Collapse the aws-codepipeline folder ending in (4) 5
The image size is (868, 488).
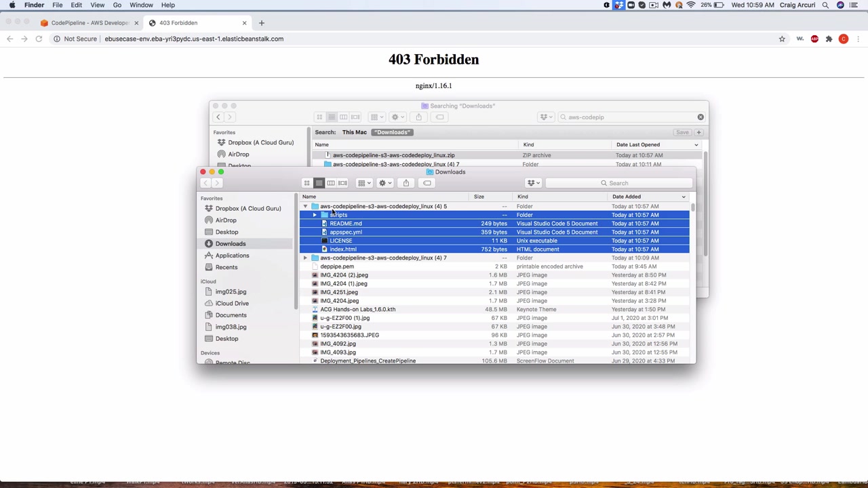(x=305, y=206)
